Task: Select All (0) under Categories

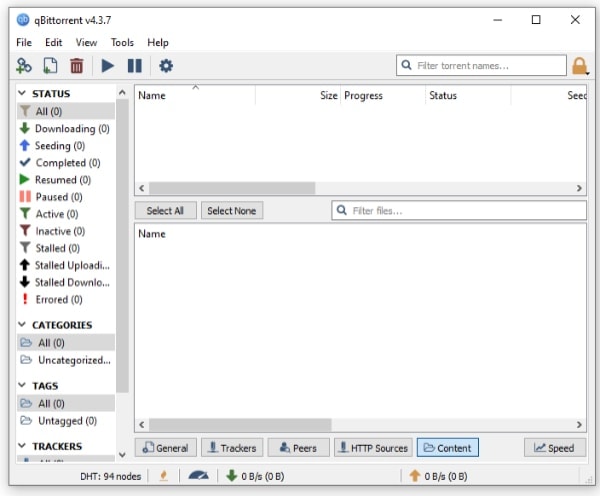Action: [x=65, y=343]
